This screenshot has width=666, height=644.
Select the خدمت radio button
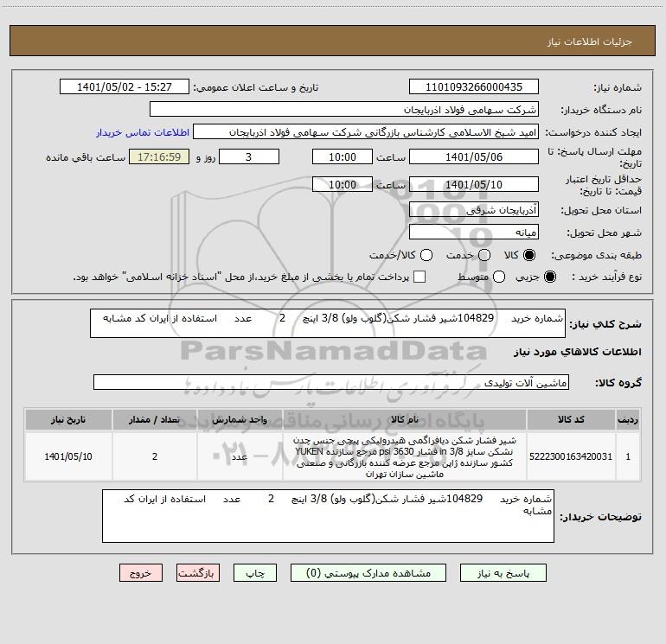tap(484, 255)
